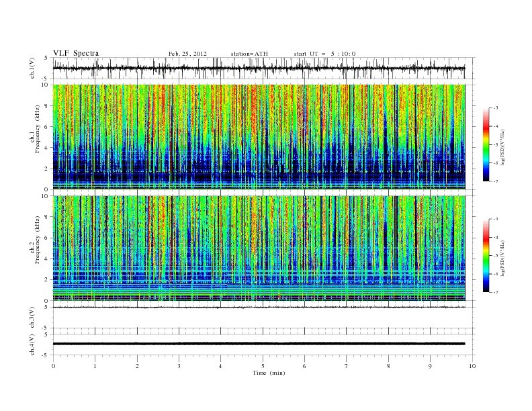Click the "VLF Spectra" plot title

pos(76,53)
